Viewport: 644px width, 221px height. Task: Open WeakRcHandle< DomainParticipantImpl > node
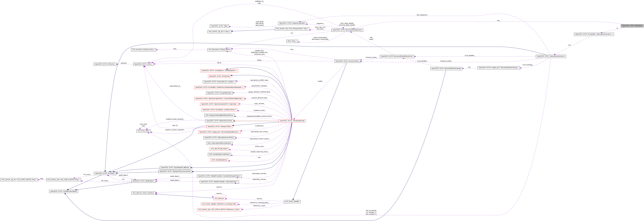(219, 176)
